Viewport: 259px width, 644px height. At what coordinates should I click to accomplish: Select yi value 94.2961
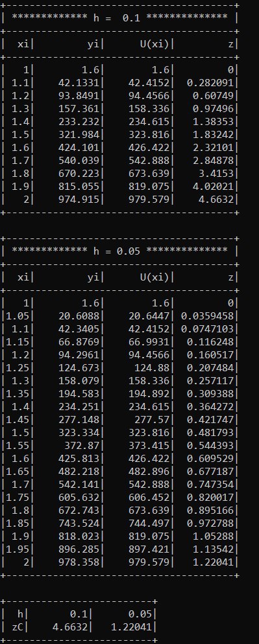79,355
